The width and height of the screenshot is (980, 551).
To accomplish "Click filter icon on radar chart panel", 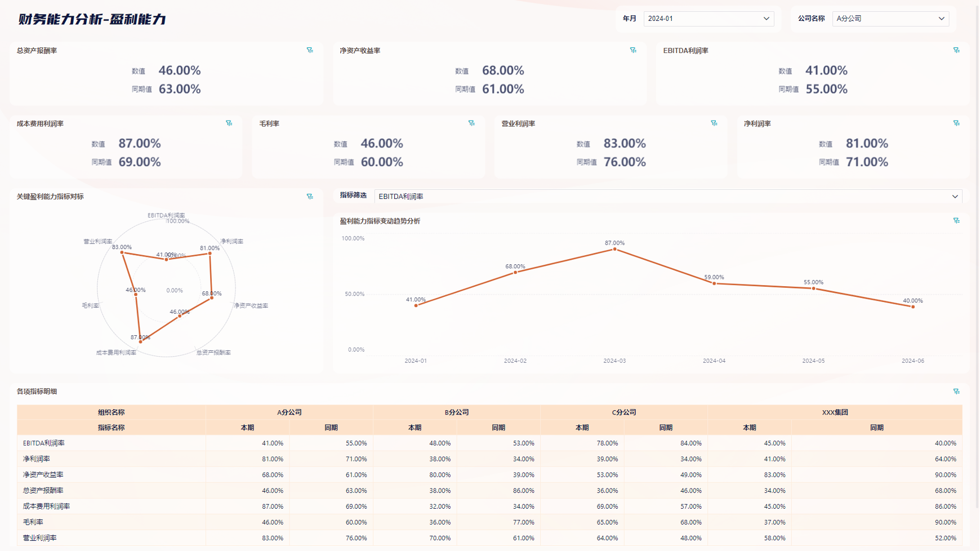I will pos(310,197).
